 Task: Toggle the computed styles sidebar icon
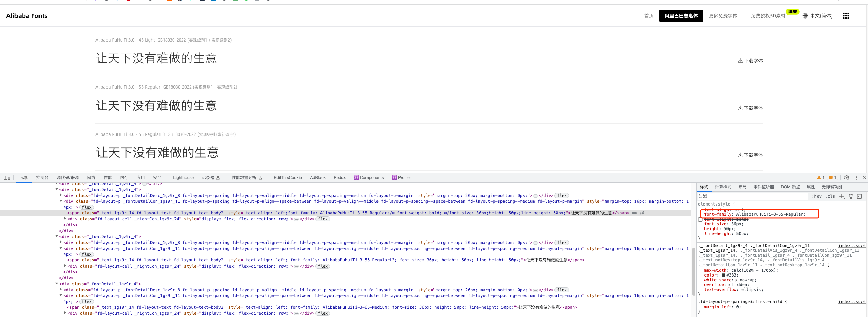[859, 196]
